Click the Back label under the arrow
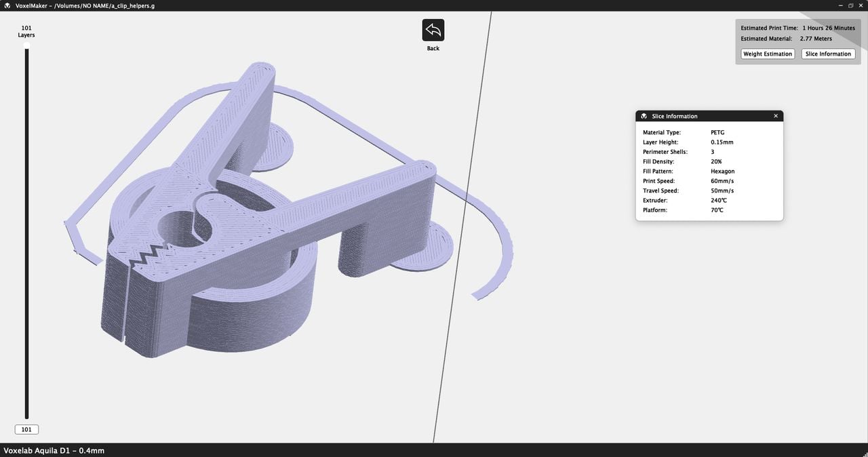Viewport: 868px width, 457px height. [433, 49]
